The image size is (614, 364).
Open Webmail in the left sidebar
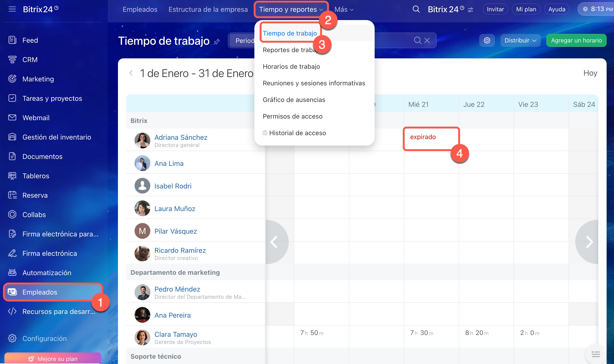[x=36, y=118]
